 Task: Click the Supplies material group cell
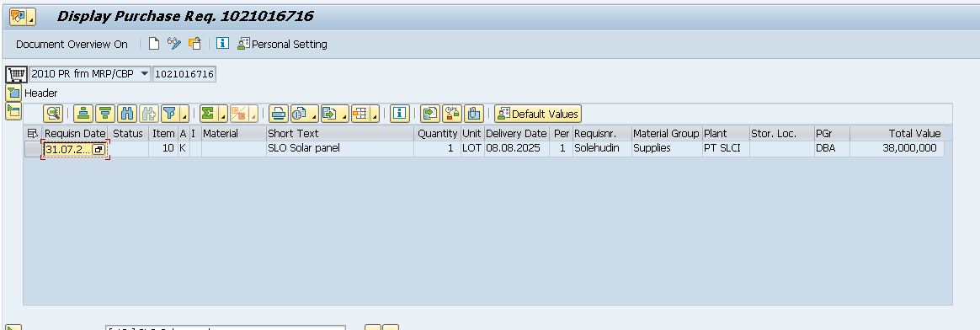pos(666,149)
